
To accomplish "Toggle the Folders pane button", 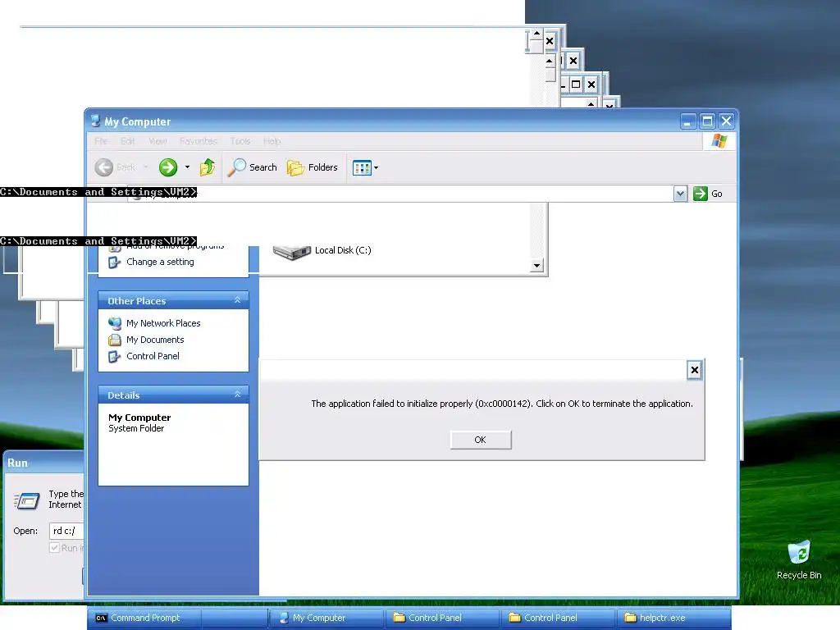I will (x=313, y=167).
